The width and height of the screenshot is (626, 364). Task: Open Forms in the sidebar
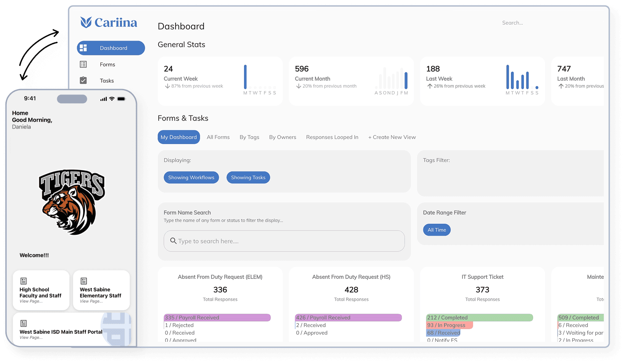(x=108, y=64)
